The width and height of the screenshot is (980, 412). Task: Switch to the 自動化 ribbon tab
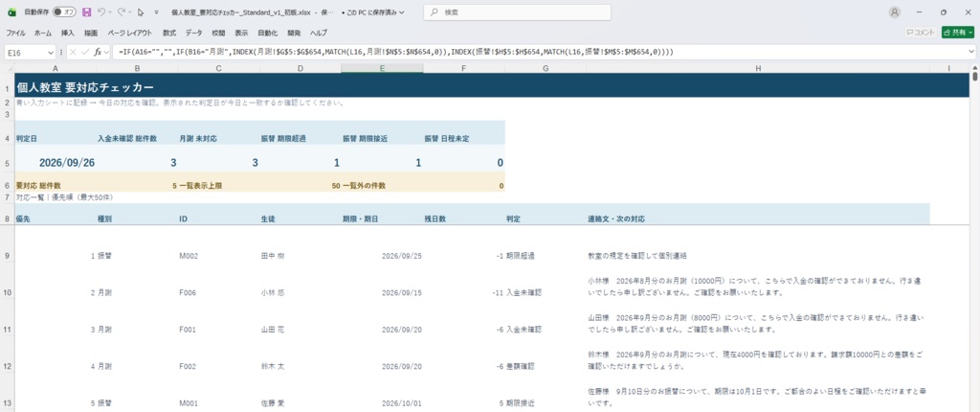(268, 33)
